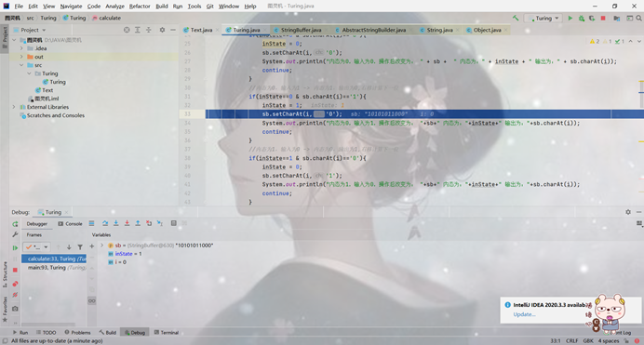Image resolution: width=644 pixels, height=345 pixels.
Task: Open debugger settings with the wrench icon
Action: coord(15,234)
